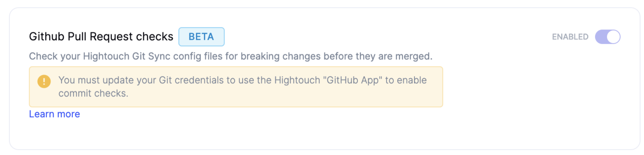
Task: Disable Pull Request checks using the purple switch
Action: click(608, 37)
